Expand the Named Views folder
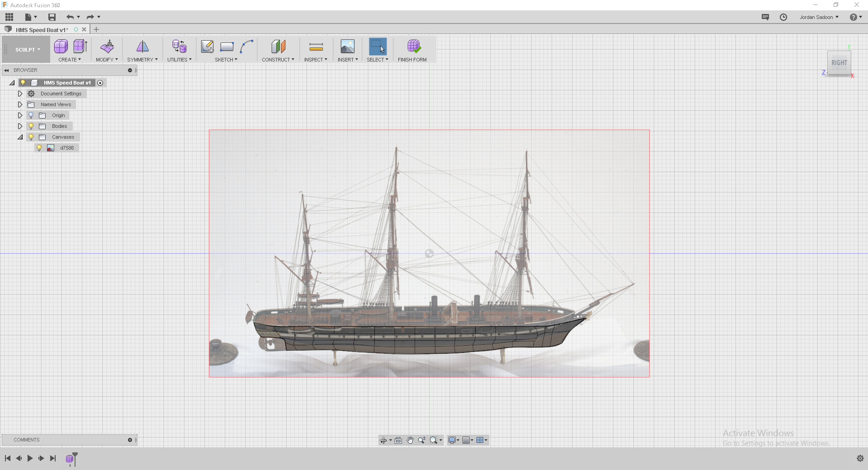The width and height of the screenshot is (868, 470). pyautogui.click(x=19, y=104)
